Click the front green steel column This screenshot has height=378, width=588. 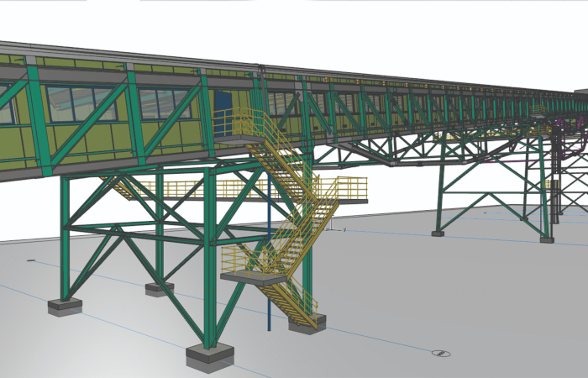(210, 260)
